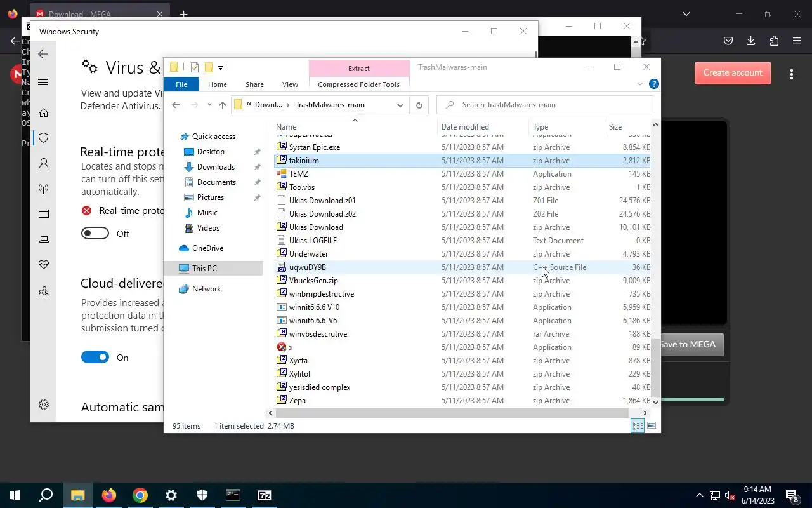
Task: Select the Extract contextual tab header
Action: point(359,69)
